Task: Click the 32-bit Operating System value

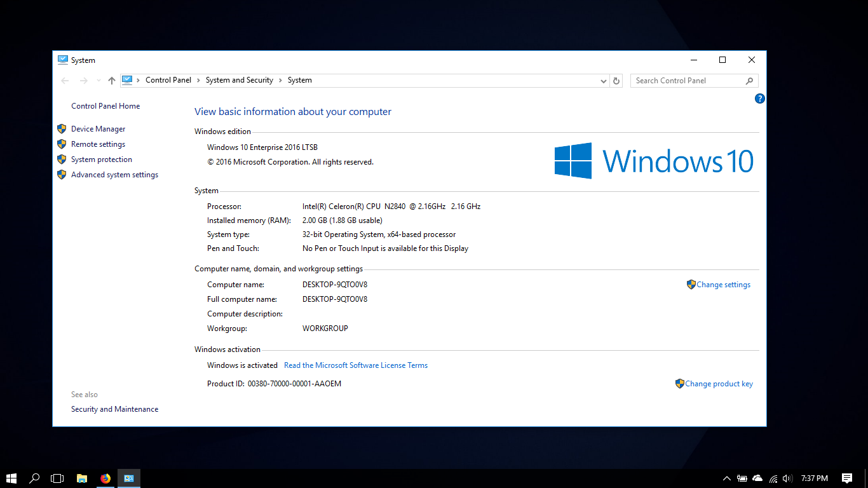Action: pos(379,234)
